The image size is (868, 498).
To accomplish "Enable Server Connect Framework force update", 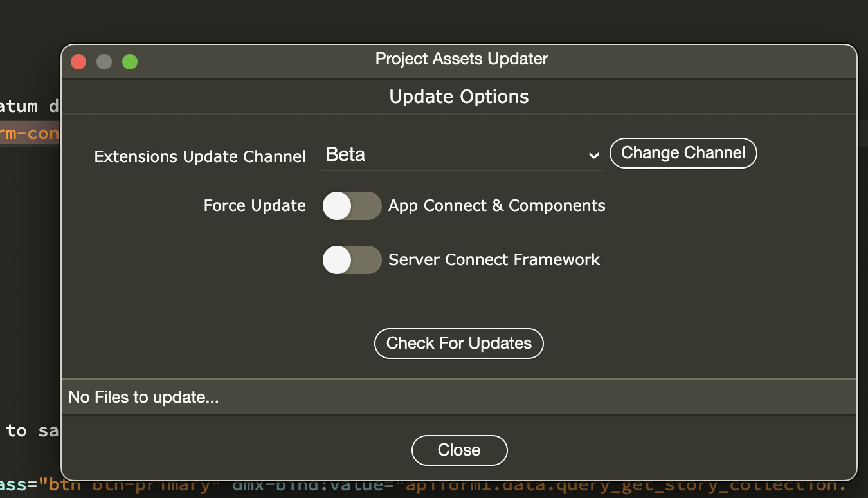I will pos(352,260).
